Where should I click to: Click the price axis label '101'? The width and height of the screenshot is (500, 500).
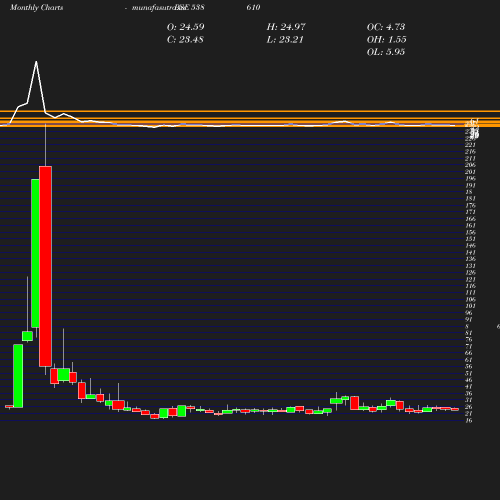click(x=470, y=306)
